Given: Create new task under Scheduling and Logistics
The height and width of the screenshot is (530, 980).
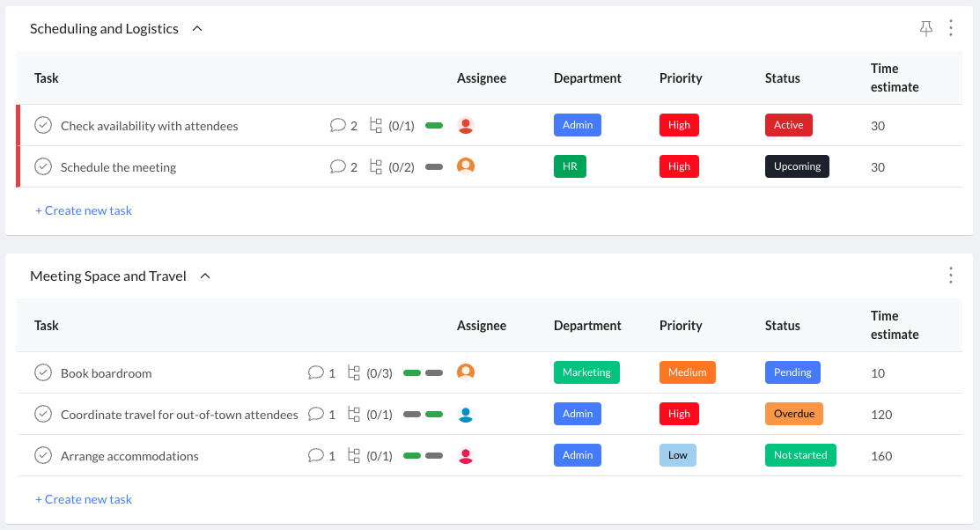Looking at the screenshot, I should [x=84, y=211].
